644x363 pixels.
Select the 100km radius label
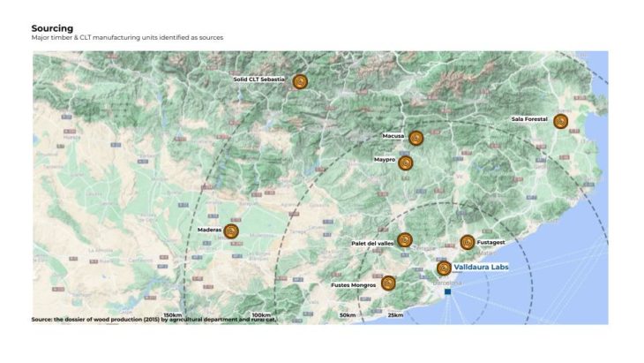(261, 315)
